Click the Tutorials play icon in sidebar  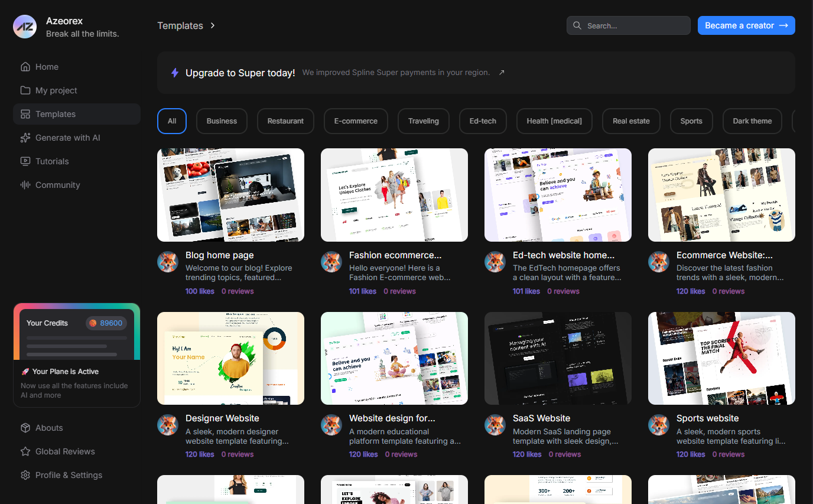click(x=25, y=161)
